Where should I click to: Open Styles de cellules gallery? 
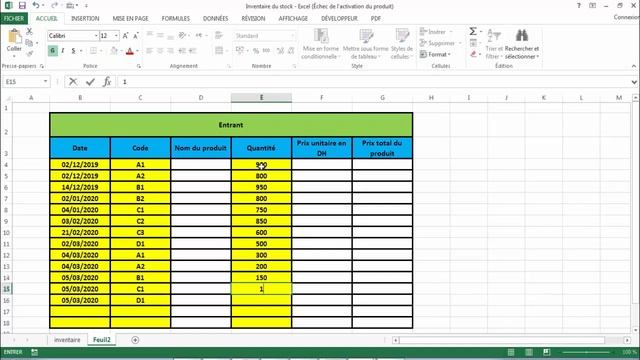402,44
